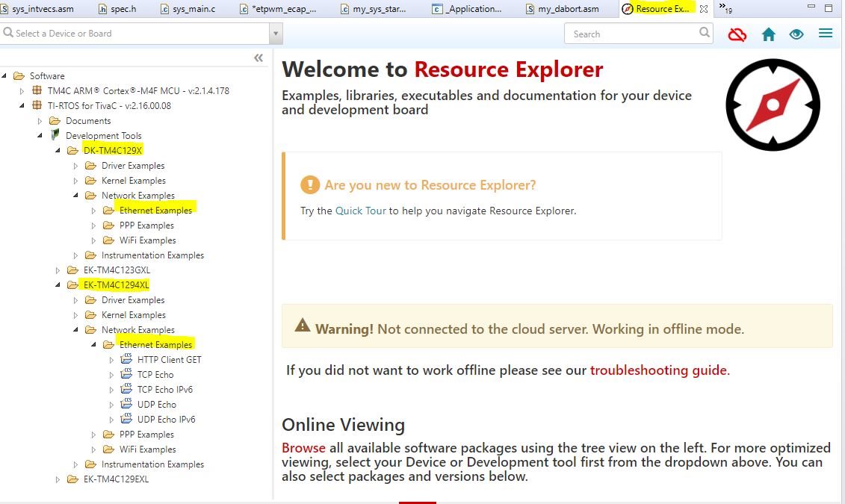The height and width of the screenshot is (504, 845).
Task: Click the TCP Echo IPv6 project icon
Action: [126, 389]
